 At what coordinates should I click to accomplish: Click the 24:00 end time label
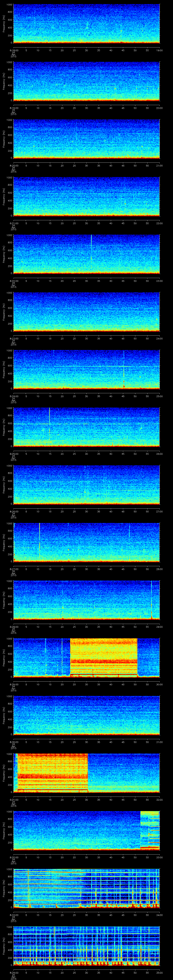[x=159, y=339]
